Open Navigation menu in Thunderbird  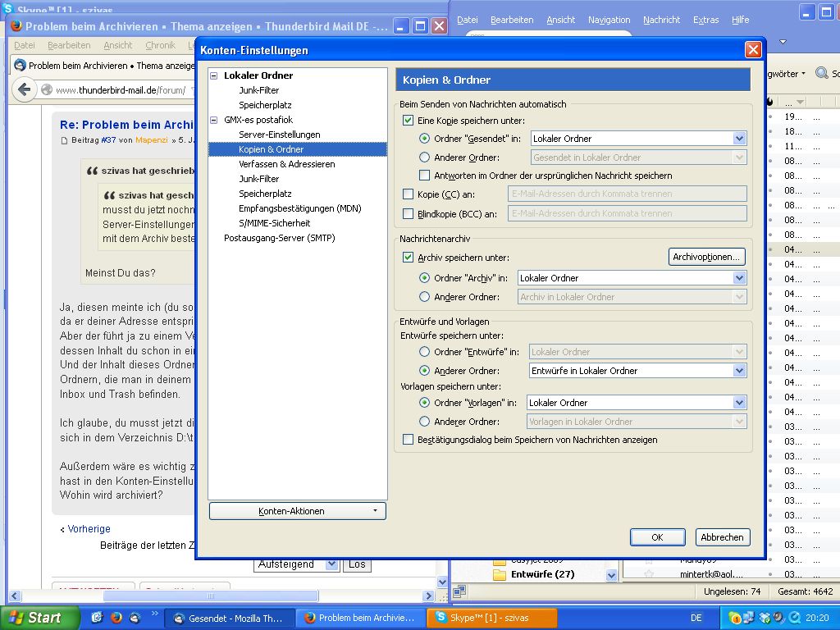pyautogui.click(x=609, y=20)
